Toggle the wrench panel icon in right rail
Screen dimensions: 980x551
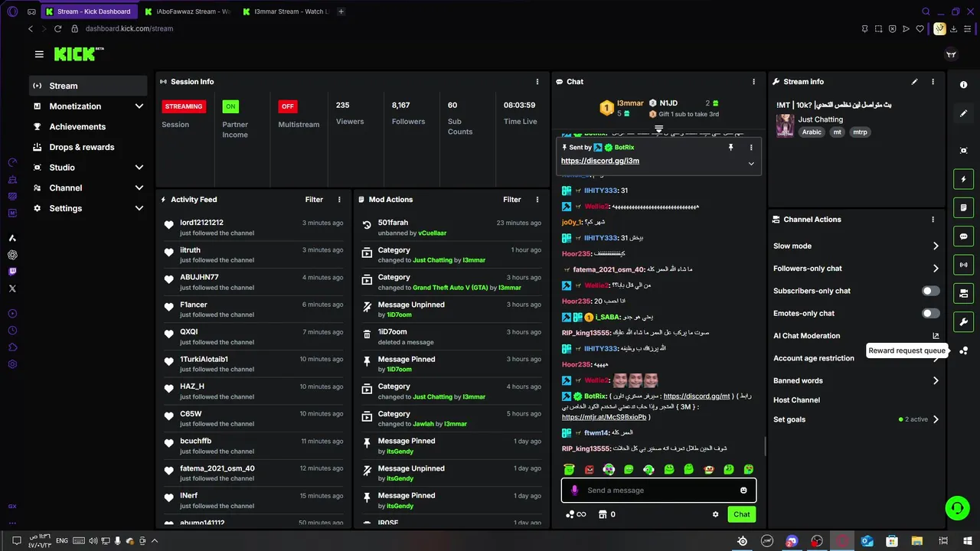coord(964,322)
